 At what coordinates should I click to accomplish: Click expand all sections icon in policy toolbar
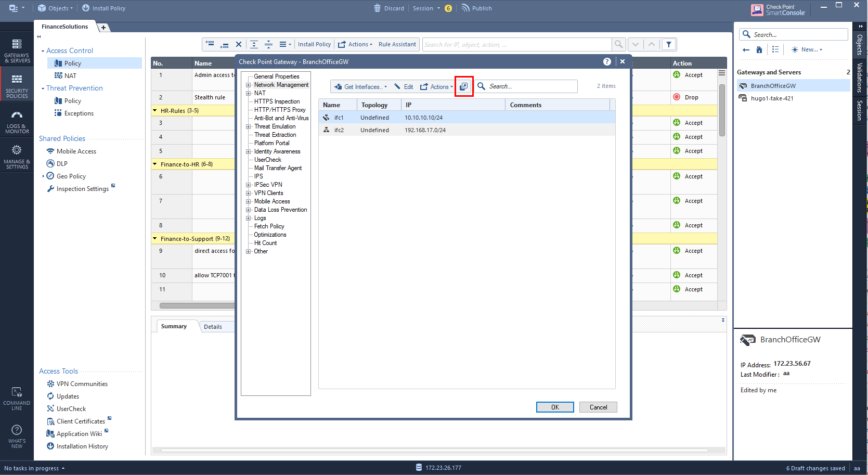click(x=254, y=44)
